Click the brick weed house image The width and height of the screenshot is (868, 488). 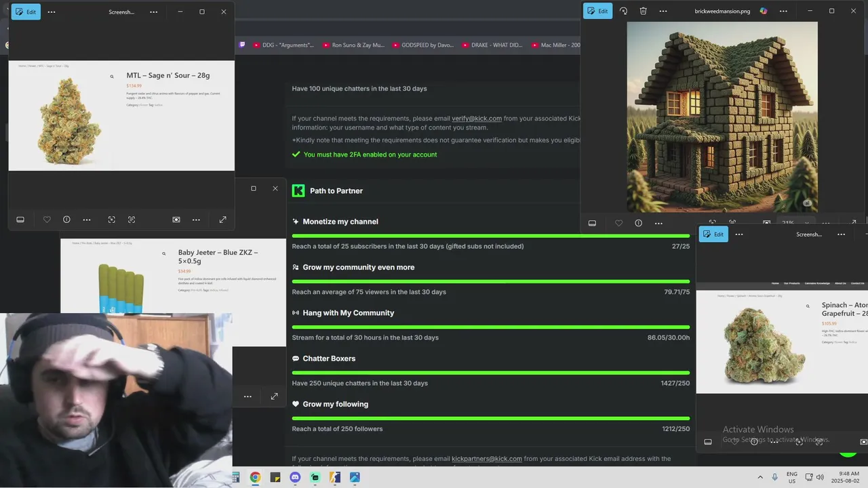point(722,117)
